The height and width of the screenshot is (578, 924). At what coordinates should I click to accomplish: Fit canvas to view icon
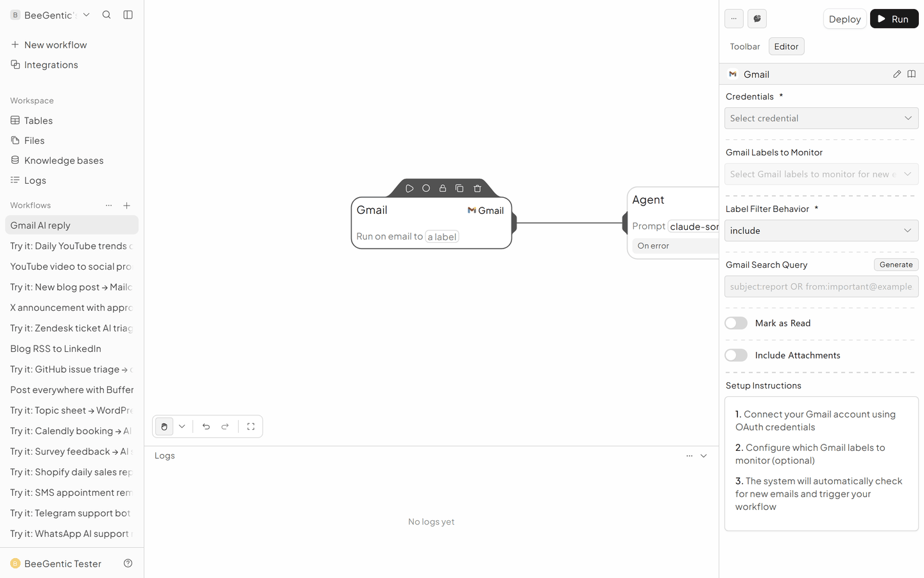251,426
